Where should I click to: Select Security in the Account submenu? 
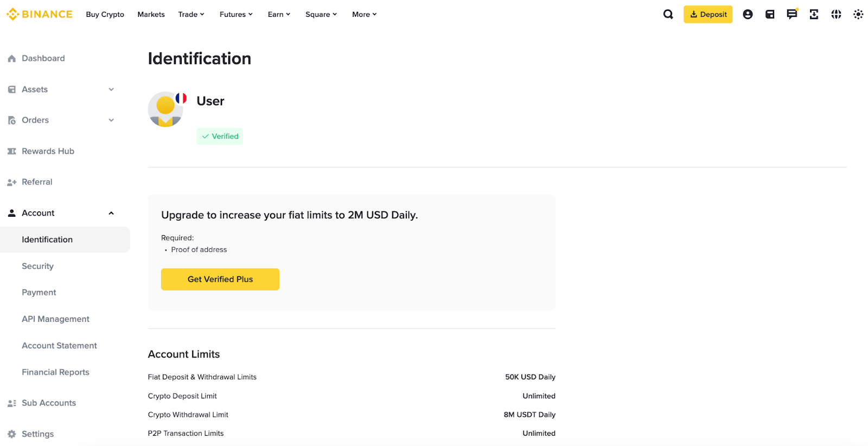38,266
